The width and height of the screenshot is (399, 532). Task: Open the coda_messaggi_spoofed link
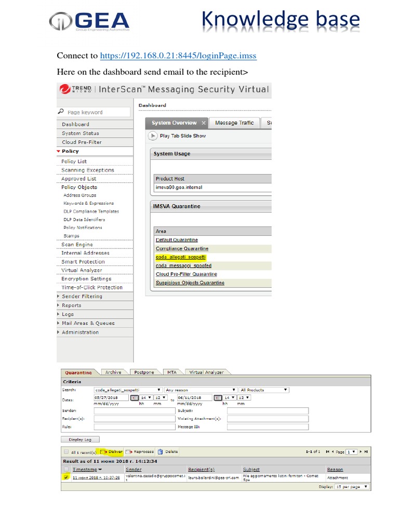183,265
